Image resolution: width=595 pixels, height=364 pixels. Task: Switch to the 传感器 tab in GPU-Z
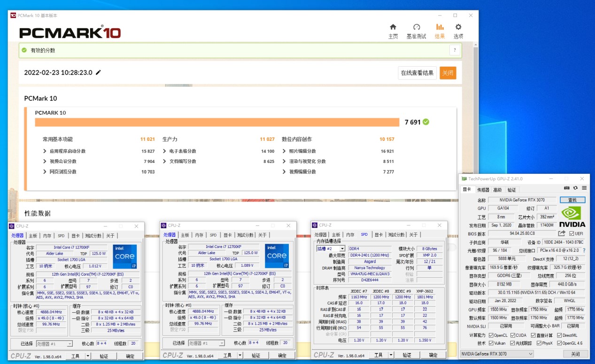point(483,190)
